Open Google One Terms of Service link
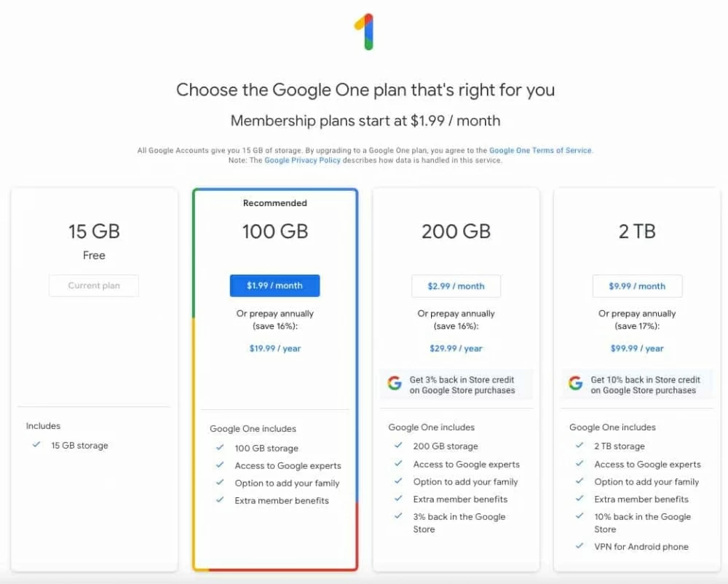 tap(540, 151)
